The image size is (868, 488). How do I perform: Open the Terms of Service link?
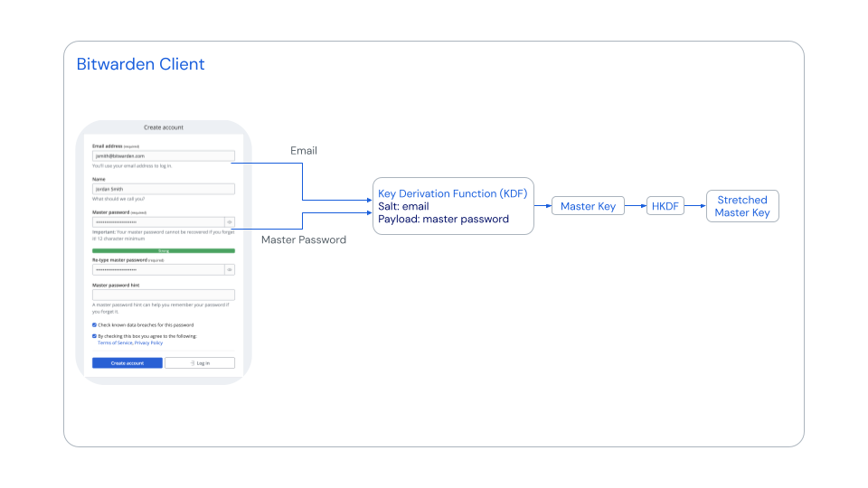click(x=115, y=343)
